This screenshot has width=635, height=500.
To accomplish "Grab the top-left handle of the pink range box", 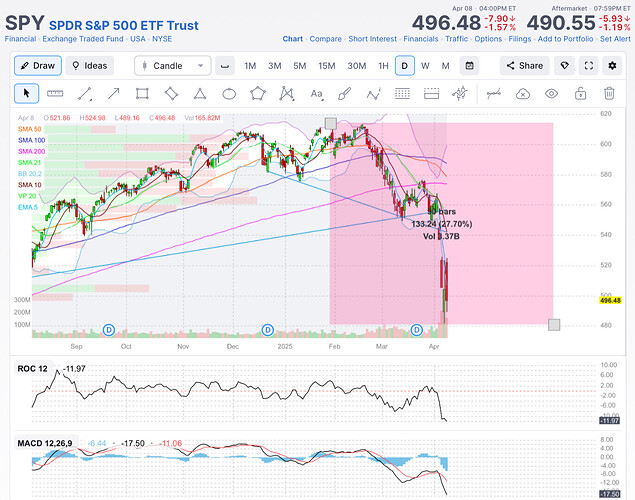I will pyautogui.click(x=331, y=123).
